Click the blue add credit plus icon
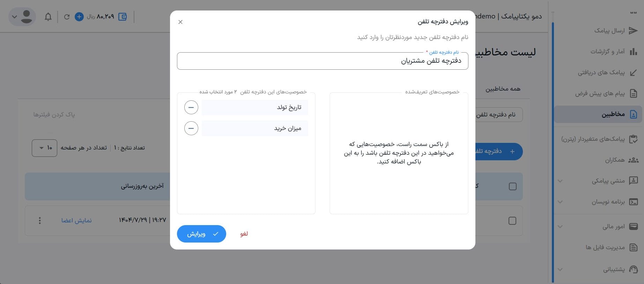Viewport: 644px width, 284px height. [x=79, y=16]
